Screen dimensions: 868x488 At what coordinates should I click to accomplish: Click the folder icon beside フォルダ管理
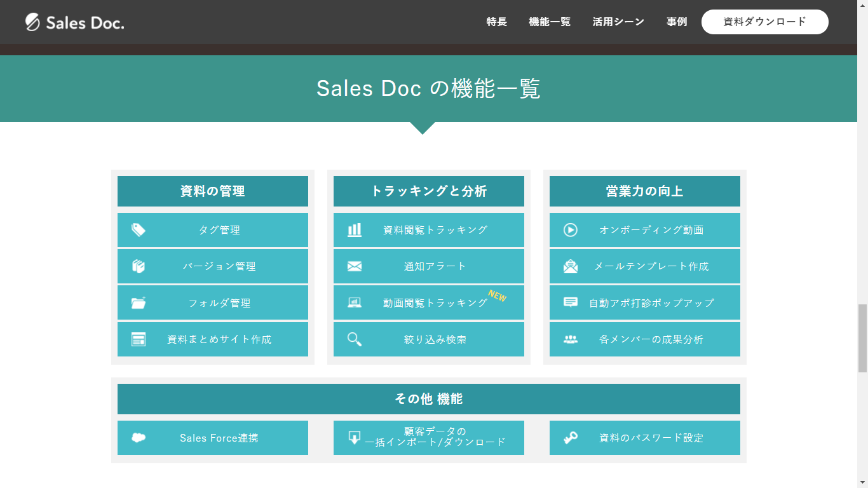pos(139,302)
